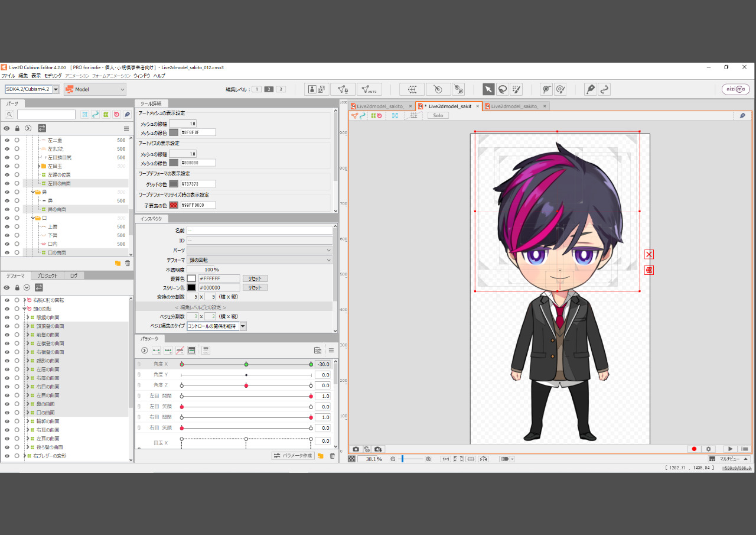
Task: Click the メッシュの線色 #8F8F8F swatch
Action: pos(174,132)
